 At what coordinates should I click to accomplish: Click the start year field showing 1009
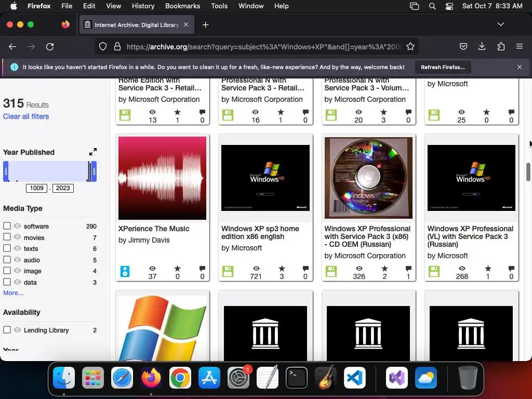click(37, 188)
